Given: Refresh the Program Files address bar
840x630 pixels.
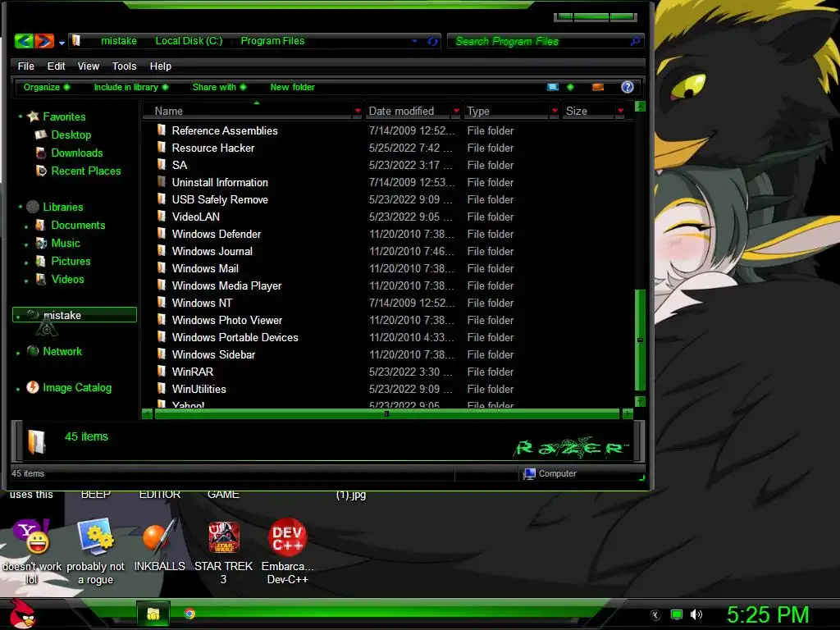Looking at the screenshot, I should 433,41.
